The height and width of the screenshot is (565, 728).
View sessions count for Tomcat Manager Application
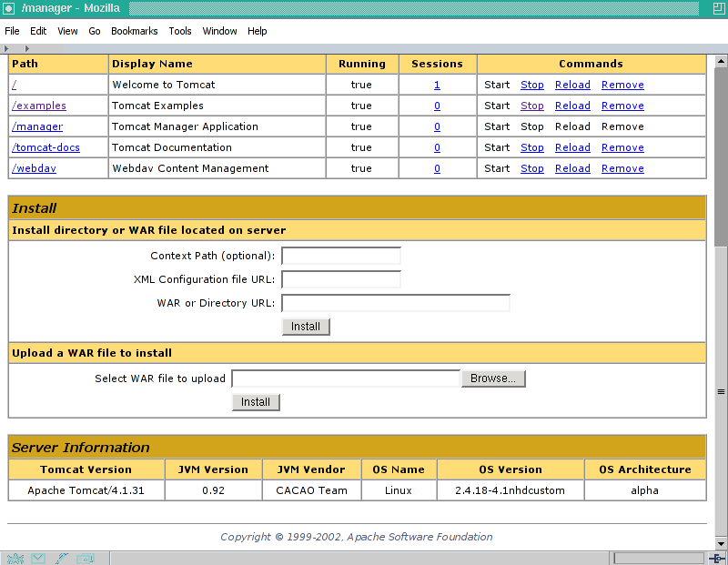[x=437, y=126]
